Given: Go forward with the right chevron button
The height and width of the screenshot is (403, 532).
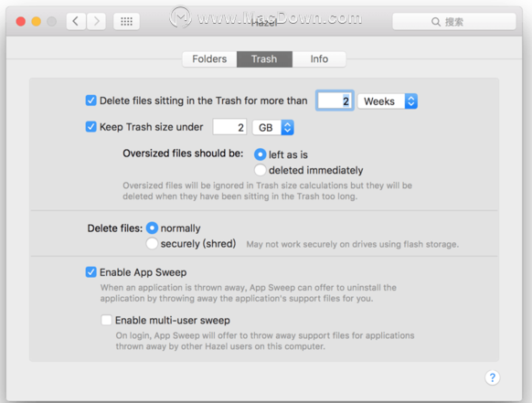Looking at the screenshot, I should click(x=96, y=21).
